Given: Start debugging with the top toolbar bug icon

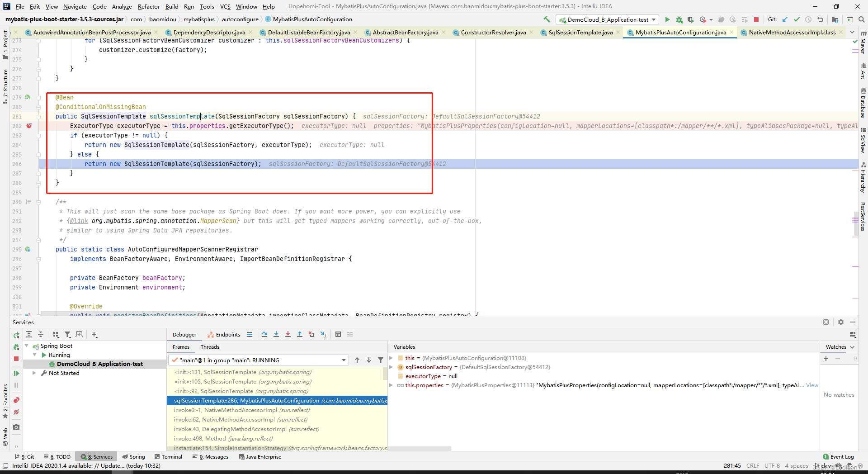Looking at the screenshot, I should coord(679,19).
